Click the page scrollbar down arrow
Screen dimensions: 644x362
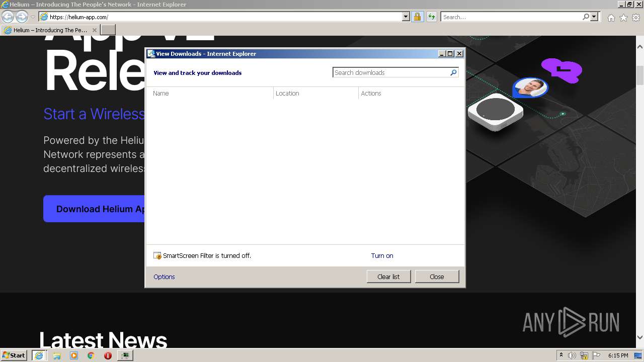click(x=640, y=337)
